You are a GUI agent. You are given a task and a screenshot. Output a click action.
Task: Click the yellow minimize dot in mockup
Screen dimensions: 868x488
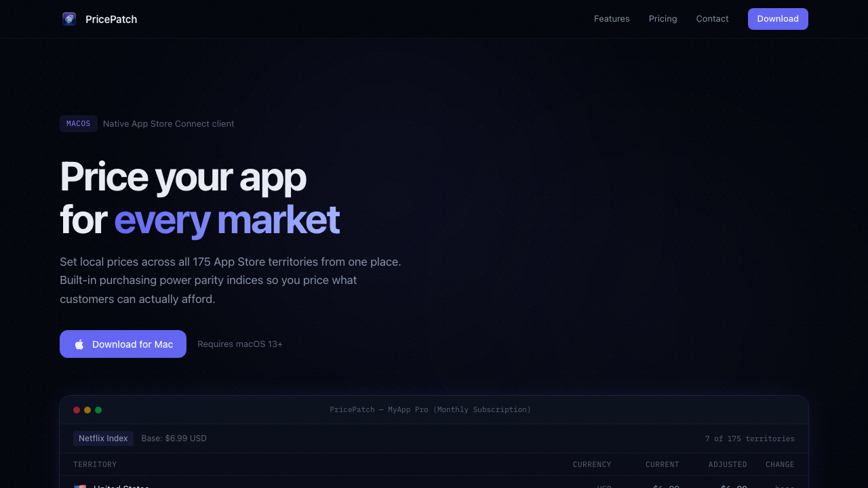click(87, 410)
